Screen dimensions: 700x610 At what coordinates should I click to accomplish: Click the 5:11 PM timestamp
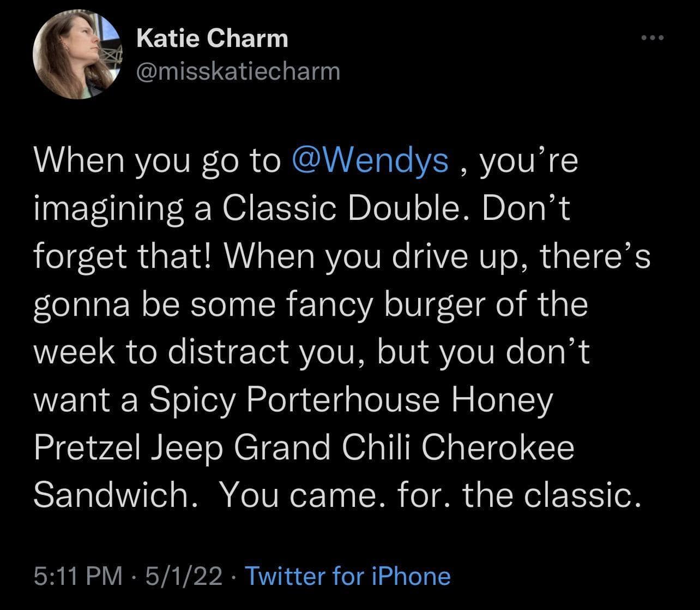(78, 576)
